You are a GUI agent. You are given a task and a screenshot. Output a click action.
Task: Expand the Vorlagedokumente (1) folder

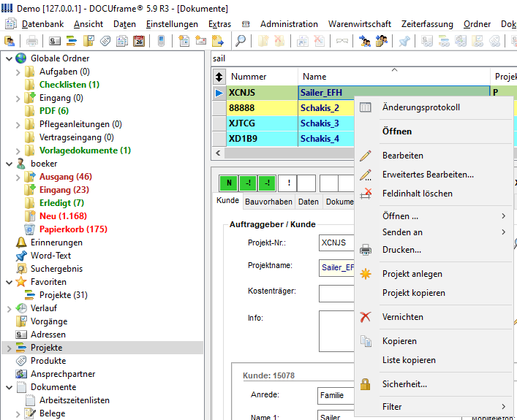coord(18,151)
